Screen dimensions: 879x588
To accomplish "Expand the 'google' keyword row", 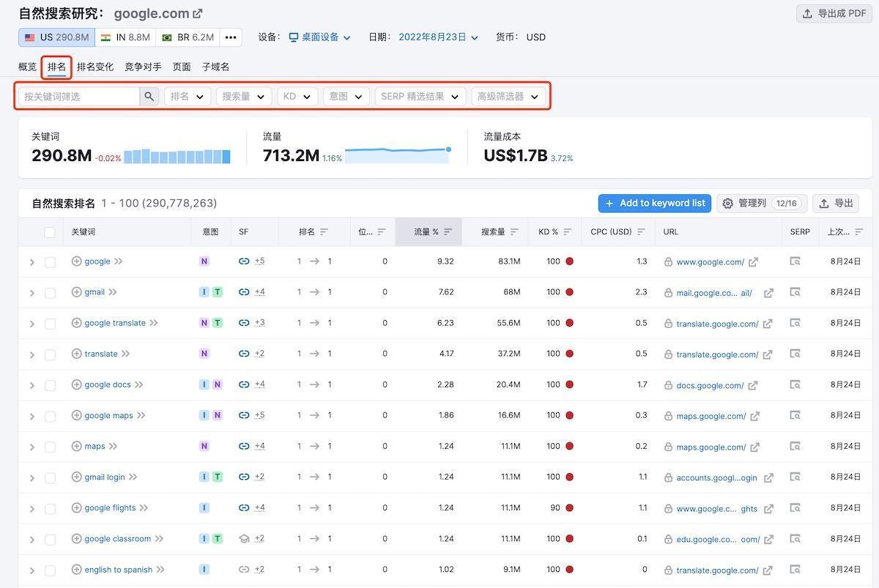I will (31, 262).
